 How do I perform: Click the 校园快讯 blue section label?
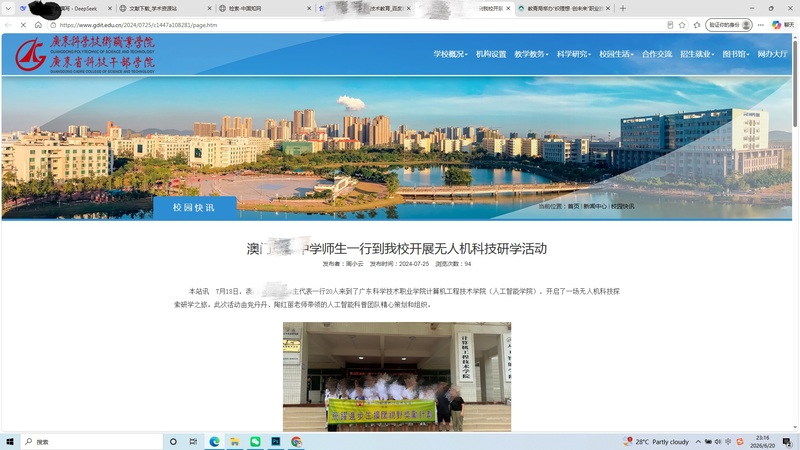click(194, 208)
